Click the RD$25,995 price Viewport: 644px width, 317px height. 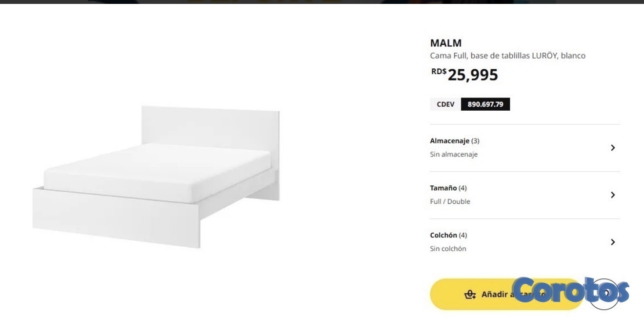464,75
